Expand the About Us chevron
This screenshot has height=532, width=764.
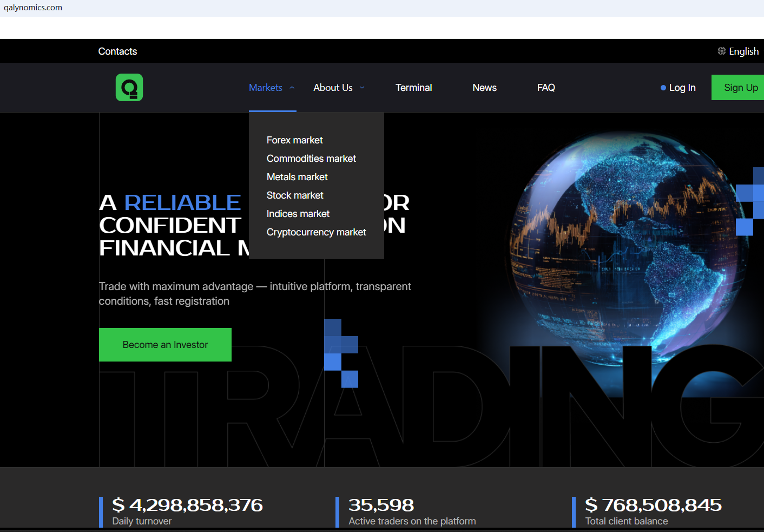(x=362, y=88)
